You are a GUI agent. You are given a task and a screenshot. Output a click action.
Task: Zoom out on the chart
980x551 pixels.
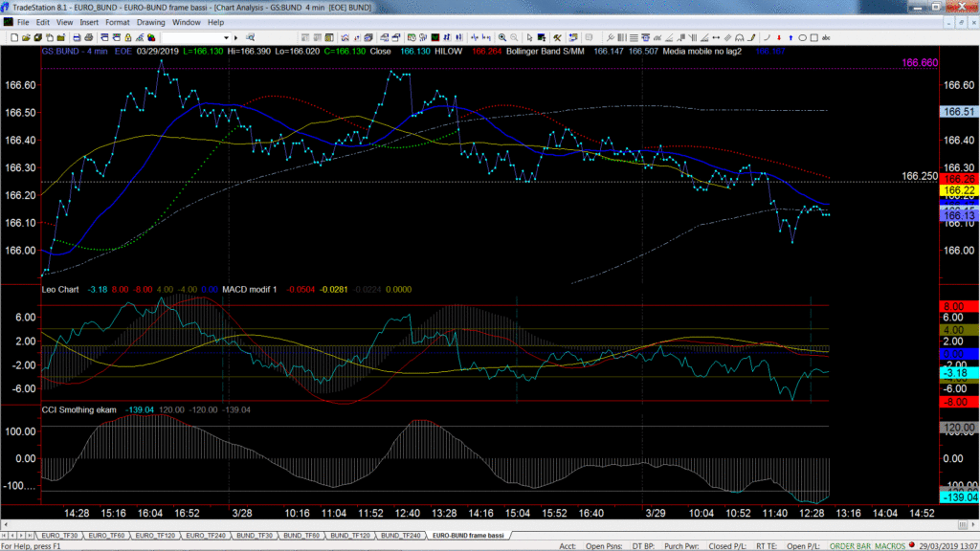514,37
